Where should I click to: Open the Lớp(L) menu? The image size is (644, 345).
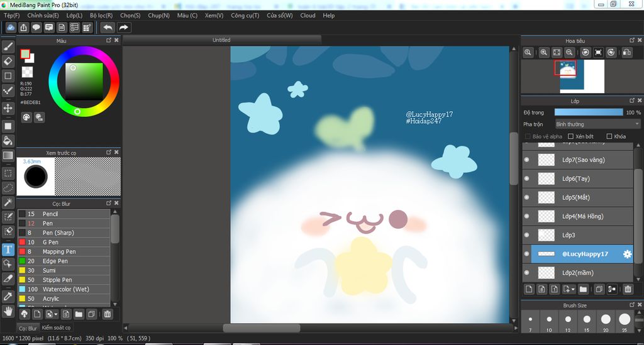74,15
